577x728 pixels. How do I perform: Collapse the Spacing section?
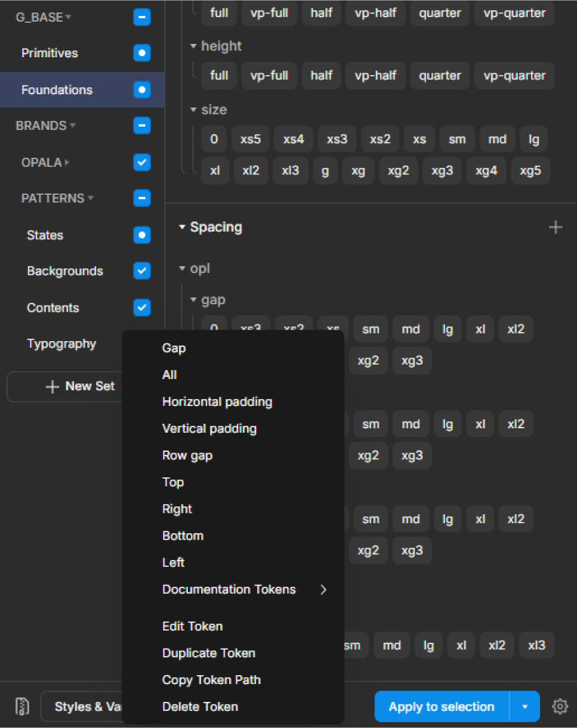pos(182,227)
